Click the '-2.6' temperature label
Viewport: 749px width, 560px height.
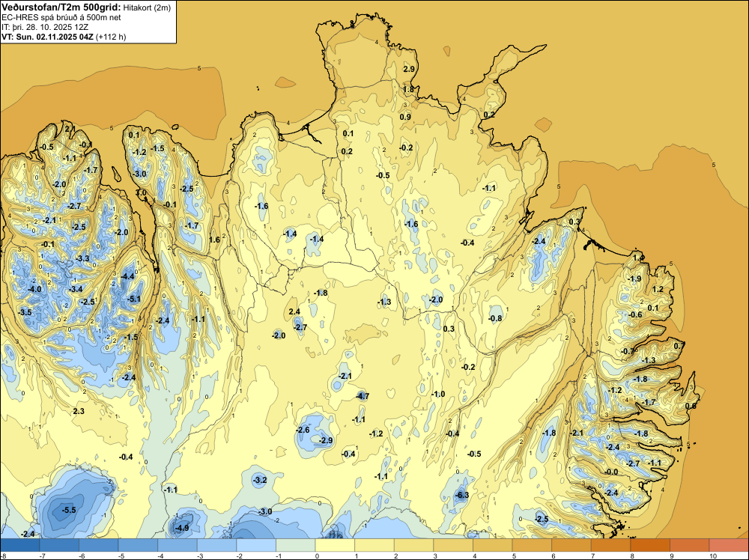pyautogui.click(x=303, y=430)
